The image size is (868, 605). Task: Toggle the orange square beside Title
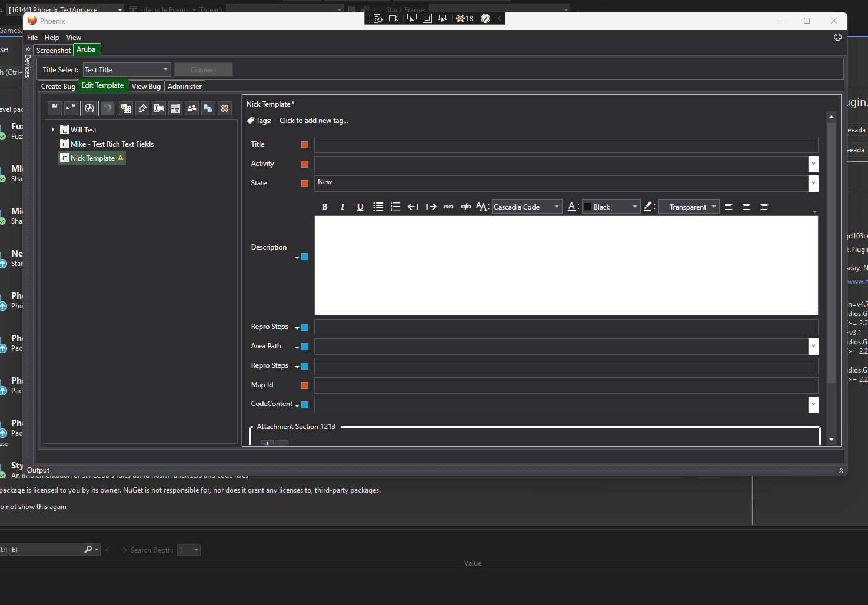305,145
